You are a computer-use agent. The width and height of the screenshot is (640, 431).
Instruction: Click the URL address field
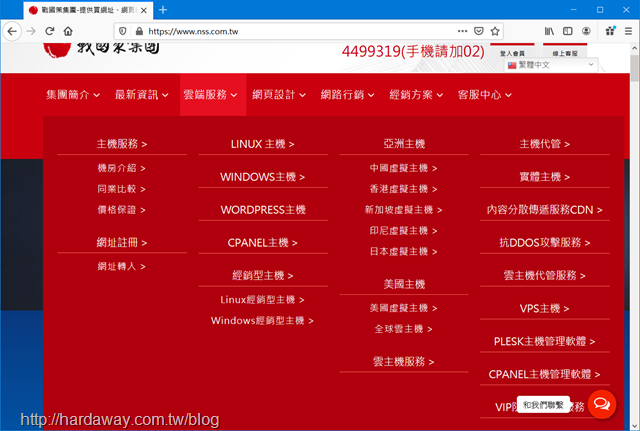[300, 31]
